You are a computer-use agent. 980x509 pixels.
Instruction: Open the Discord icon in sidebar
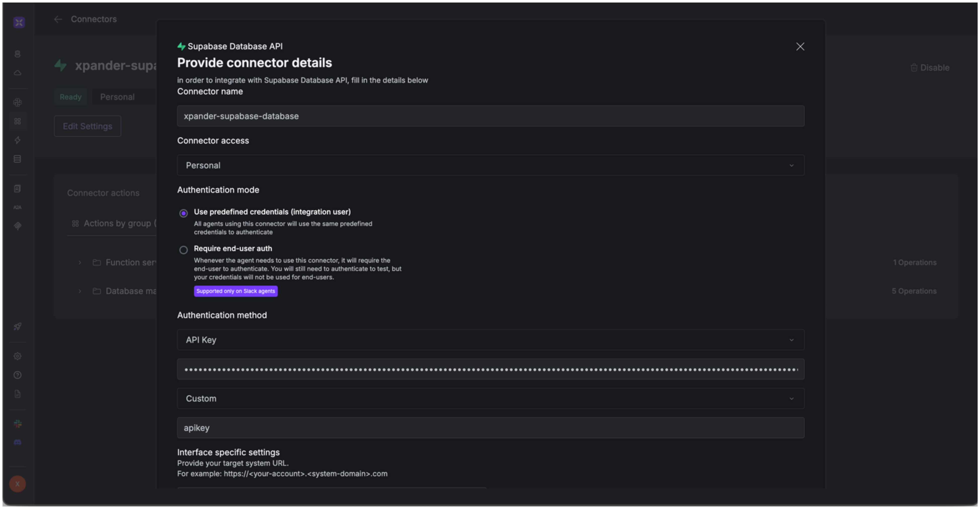(x=18, y=442)
